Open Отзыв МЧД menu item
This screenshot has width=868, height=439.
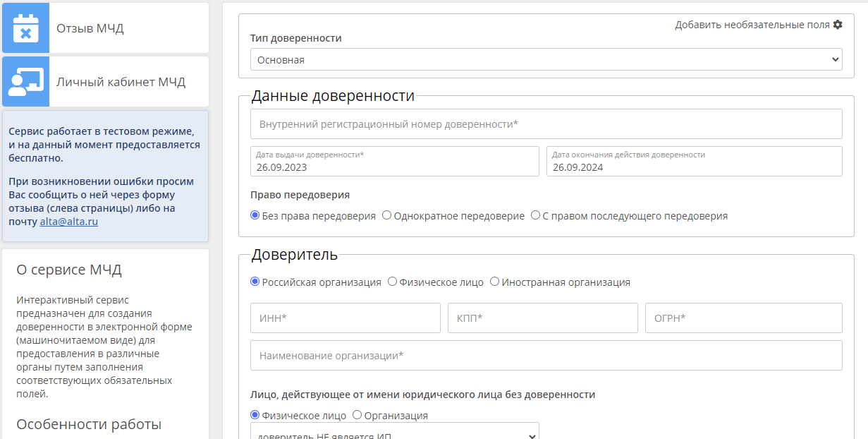90,28
